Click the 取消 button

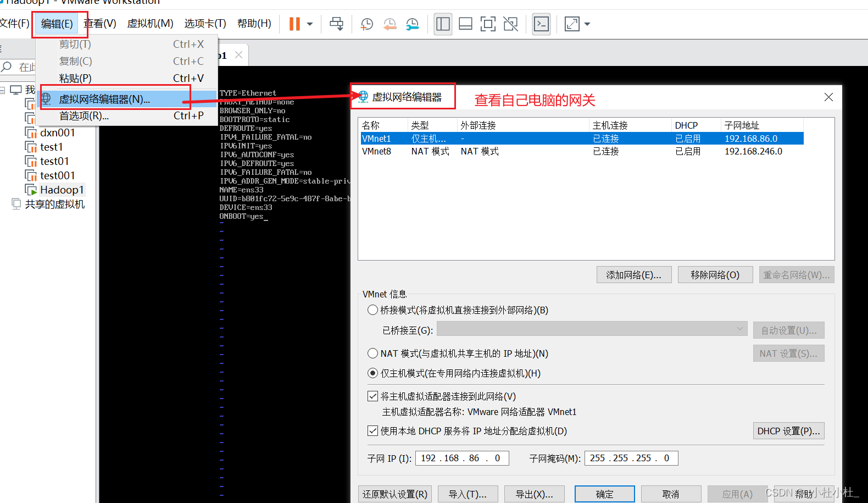pyautogui.click(x=671, y=494)
